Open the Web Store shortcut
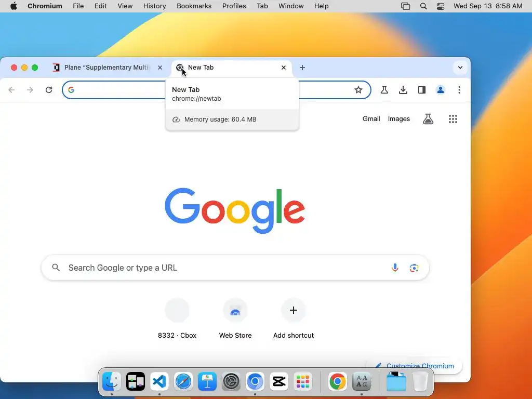Image resolution: width=532 pixels, height=399 pixels. point(235,318)
